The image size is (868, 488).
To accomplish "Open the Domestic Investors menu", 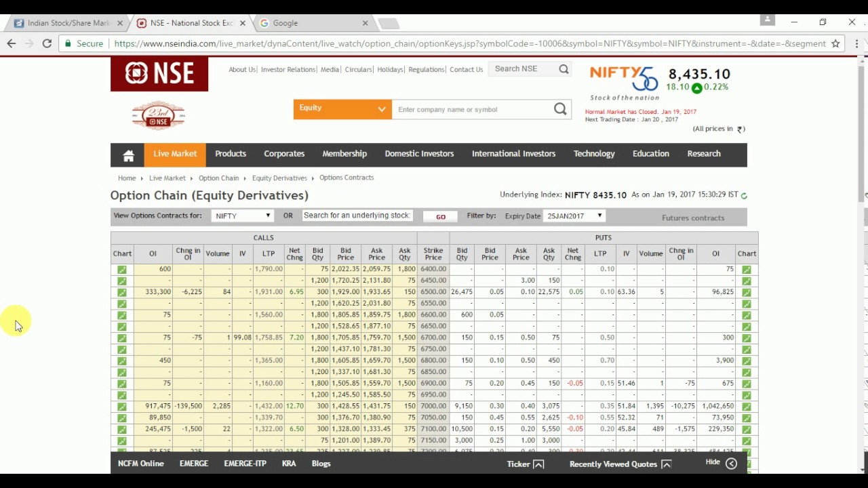I will coord(419,154).
